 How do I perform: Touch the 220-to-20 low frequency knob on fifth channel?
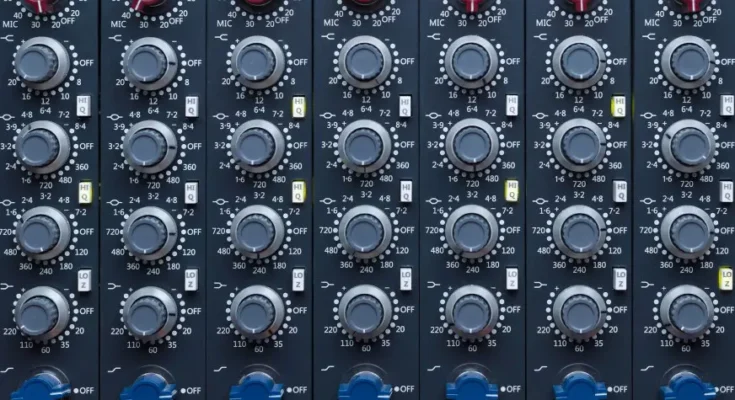[x=472, y=312]
